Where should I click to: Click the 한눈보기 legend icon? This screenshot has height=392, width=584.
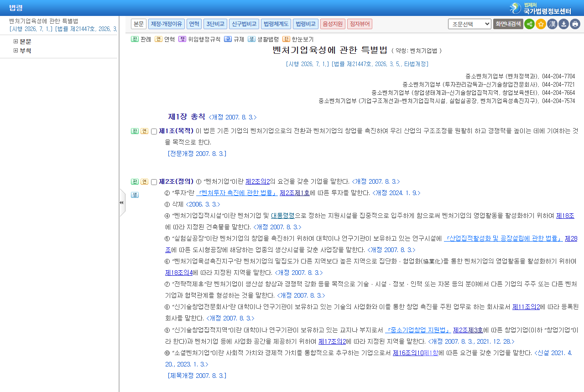pyautogui.click(x=286, y=39)
